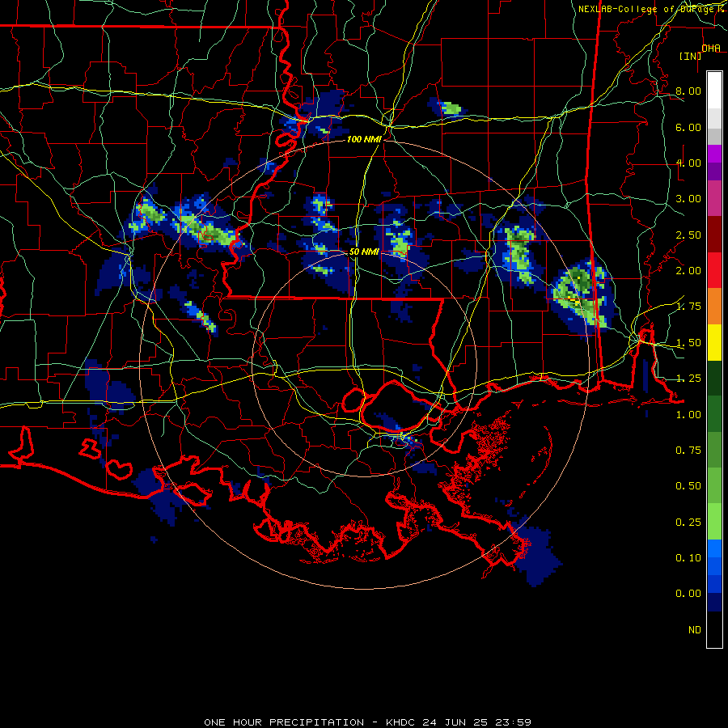The height and width of the screenshot is (728, 728).
Task: Click the black ND swatch at legend bottom
Action: [x=714, y=629]
